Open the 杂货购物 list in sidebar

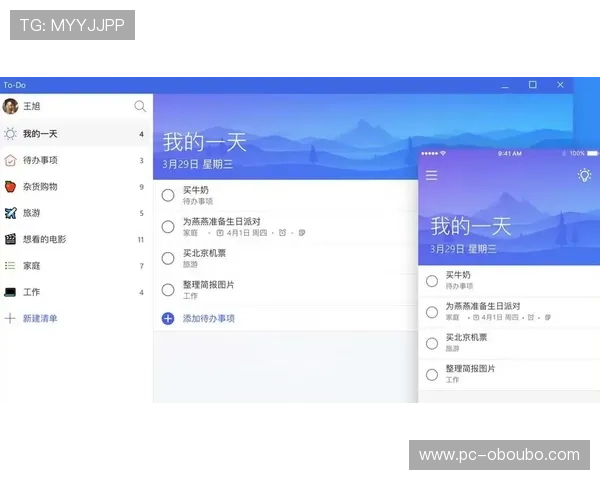(x=76, y=186)
